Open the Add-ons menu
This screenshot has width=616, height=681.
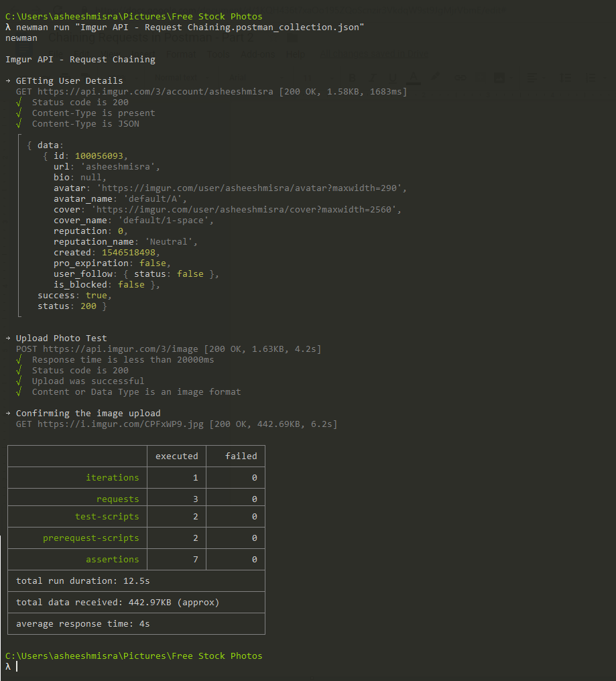258,54
